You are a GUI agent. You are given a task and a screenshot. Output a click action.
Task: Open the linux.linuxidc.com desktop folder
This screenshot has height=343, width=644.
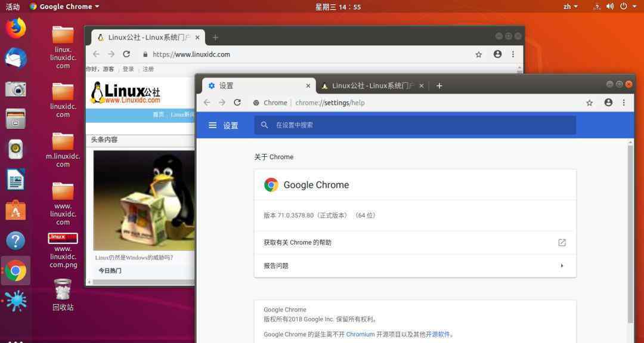pyautogui.click(x=63, y=47)
